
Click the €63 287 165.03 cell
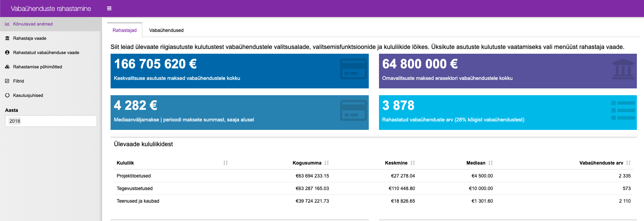312,188
